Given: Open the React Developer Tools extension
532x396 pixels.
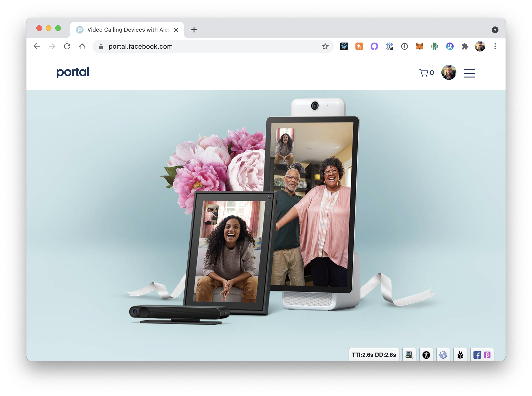Looking at the screenshot, I should point(344,46).
